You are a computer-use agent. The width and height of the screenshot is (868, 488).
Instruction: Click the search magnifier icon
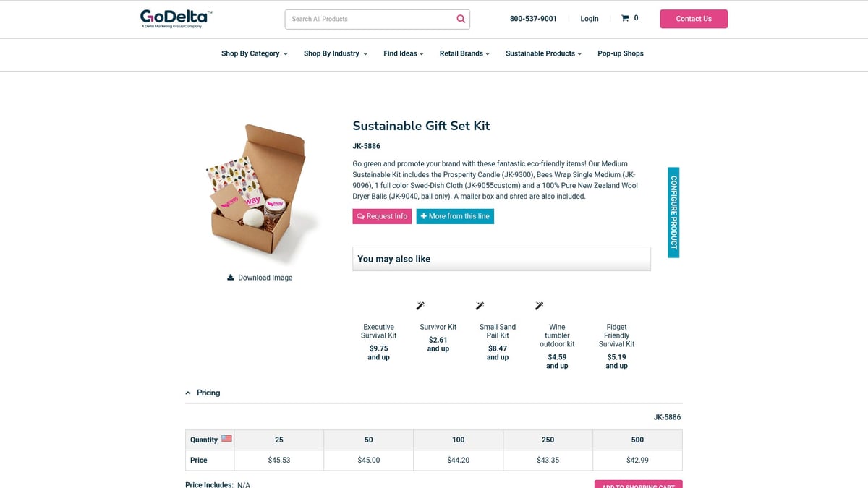(x=461, y=18)
